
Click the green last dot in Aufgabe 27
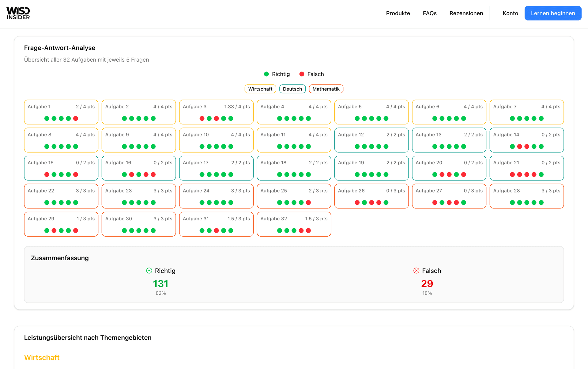pos(464,203)
